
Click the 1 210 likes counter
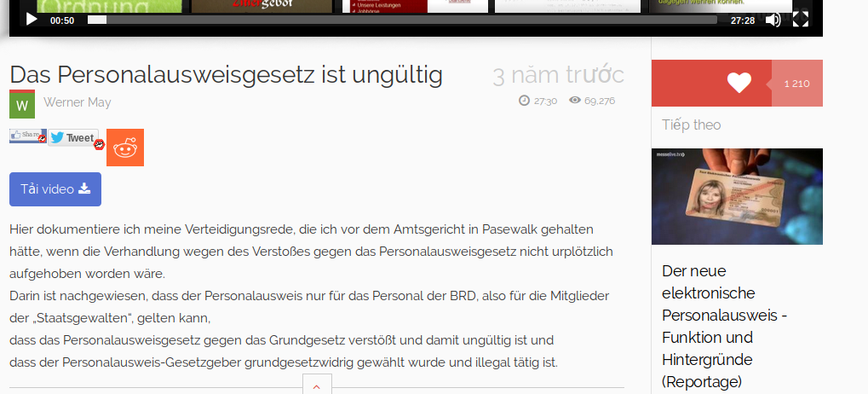[x=796, y=84]
